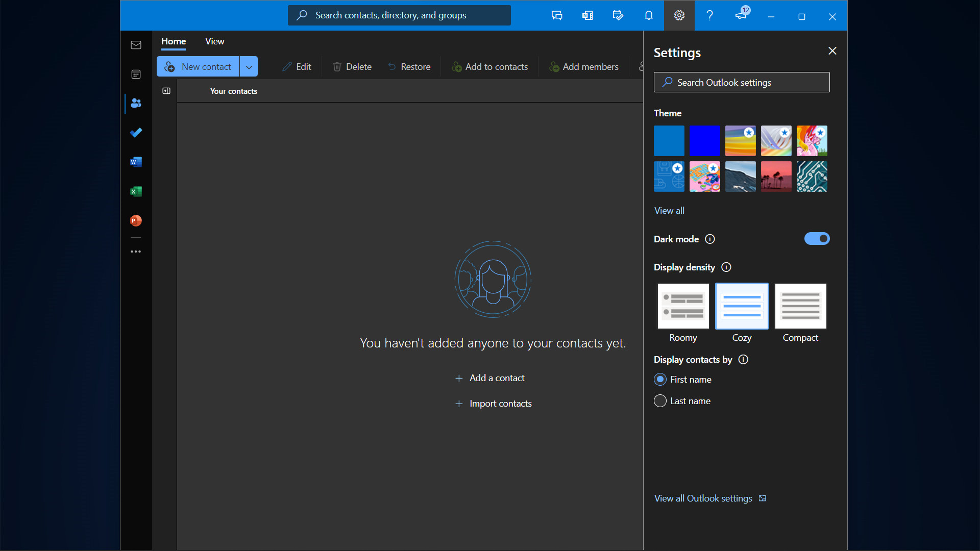Launch Excel from the sidebar
Screen dimensions: 980x551
(136, 191)
